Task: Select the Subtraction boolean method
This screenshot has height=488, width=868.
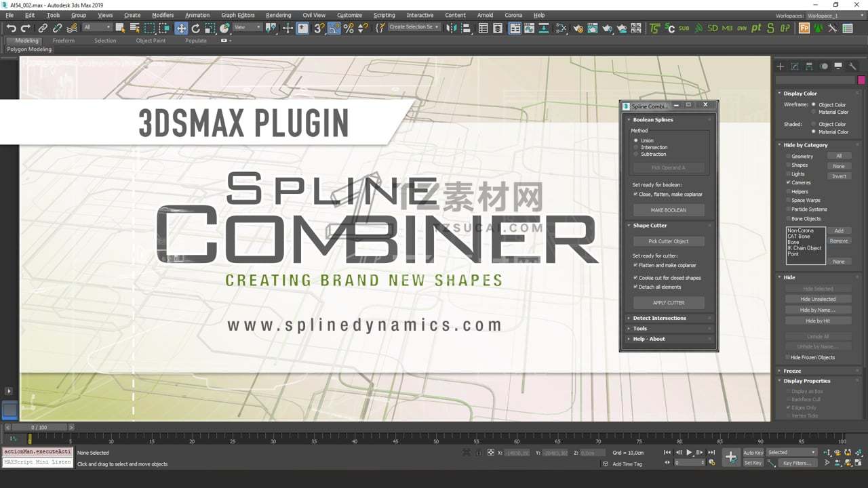Action: click(635, 154)
